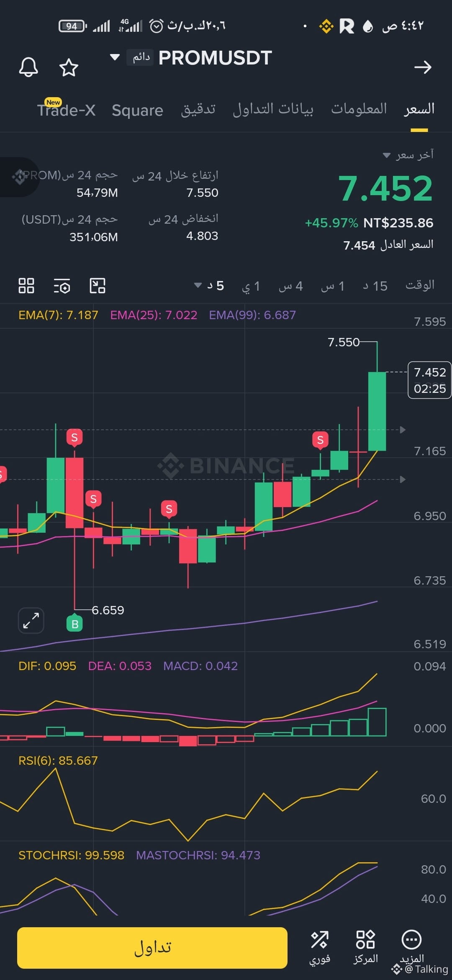The image size is (452, 980).
Task: Tap the upper dashed line arrow handle
Action: [403, 430]
